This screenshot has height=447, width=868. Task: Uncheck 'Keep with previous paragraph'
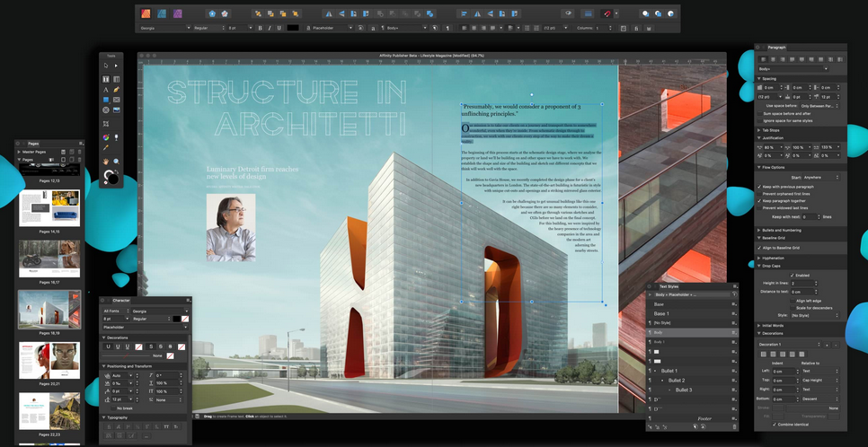click(759, 187)
